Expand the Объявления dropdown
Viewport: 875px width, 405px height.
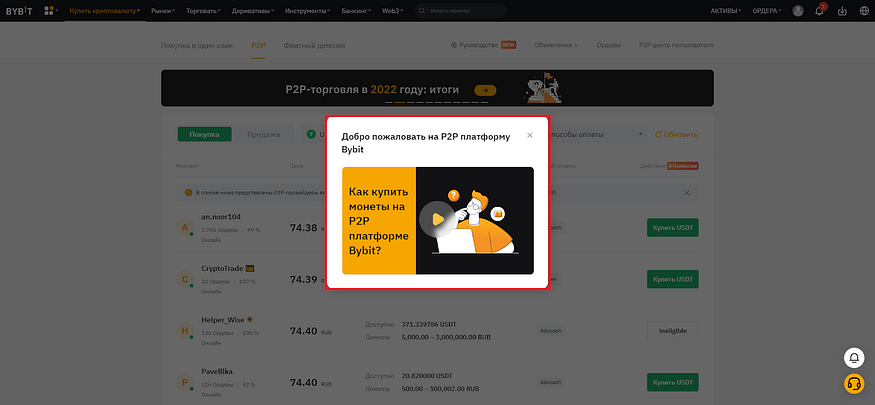tap(555, 45)
